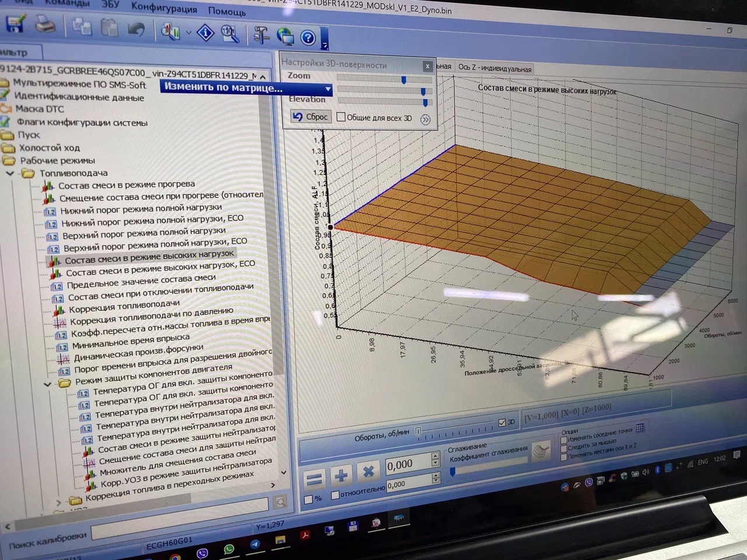Collapse 'Режим защиты компонентов двигателя' folder
Image resolution: width=747 pixels, height=560 pixels.
point(48,384)
